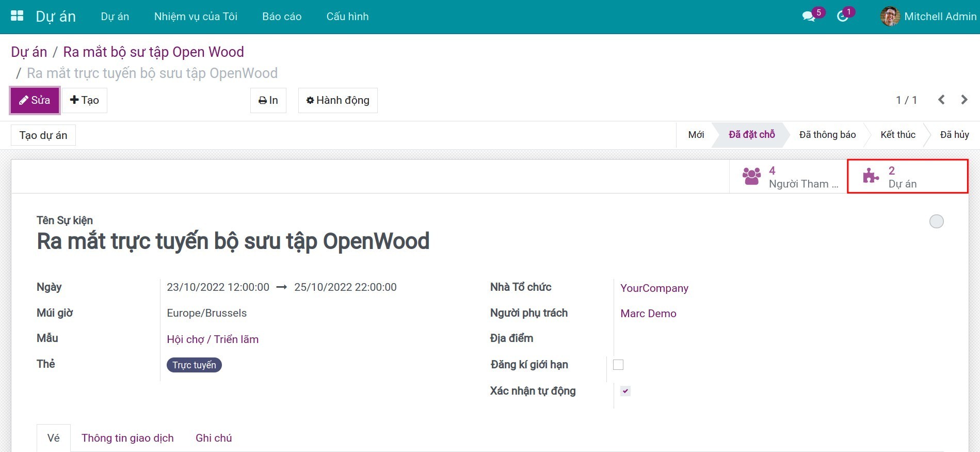980x452 pixels.
Task: Switch to the Thông tin giao dịch tab
Action: [127, 438]
